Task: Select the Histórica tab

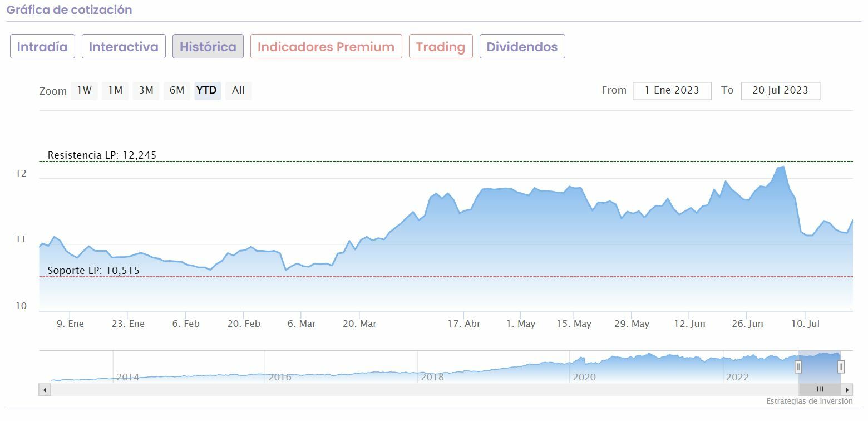Action: coord(208,47)
